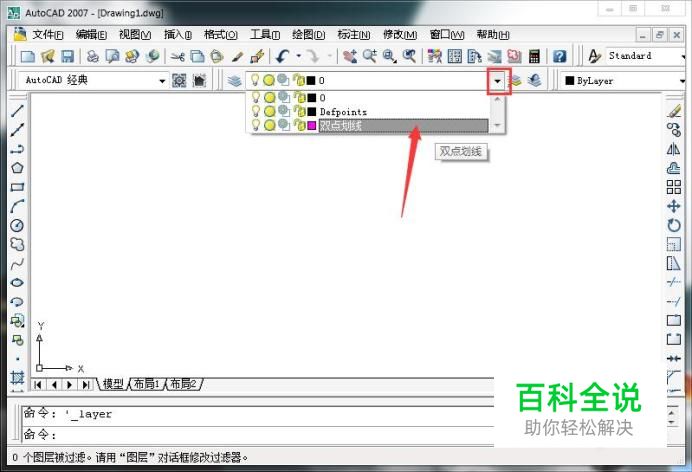Select the Construction Line tool
The width and height of the screenshot is (692, 472).
(x=17, y=130)
